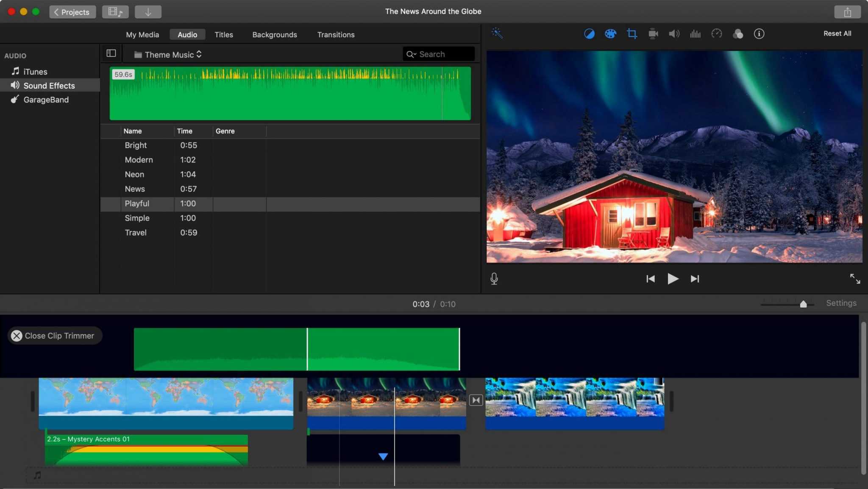Click the left edge handle of map clip
Image resolution: width=868 pixels, height=489 pixels.
33,401
